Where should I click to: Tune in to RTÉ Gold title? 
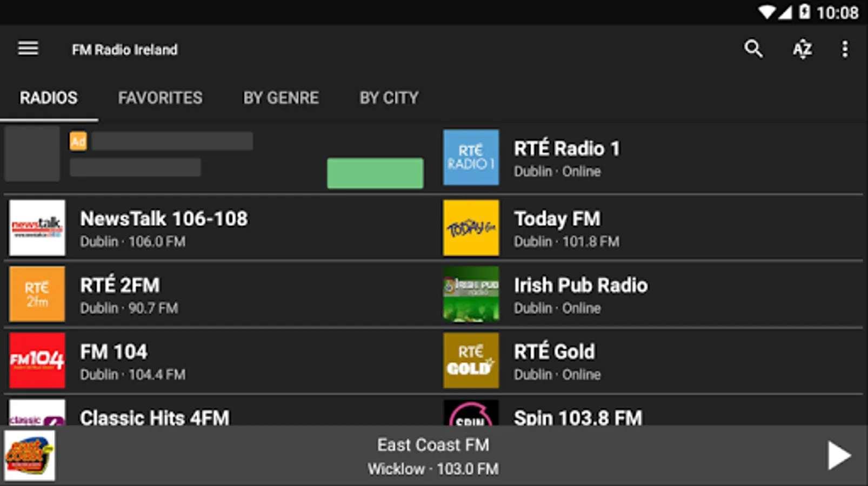pos(555,351)
